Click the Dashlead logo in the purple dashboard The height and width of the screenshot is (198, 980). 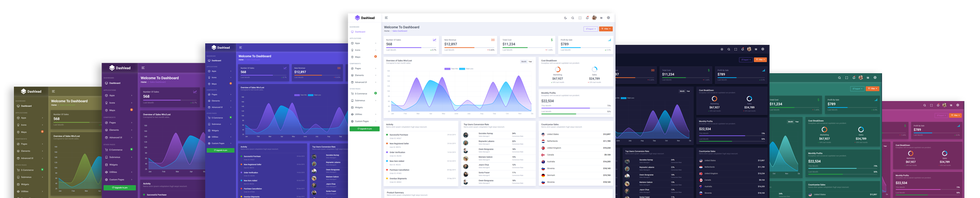120,68
